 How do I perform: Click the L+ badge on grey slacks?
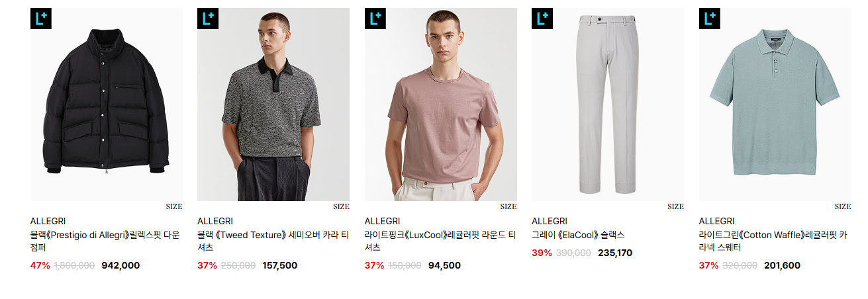tap(542, 19)
